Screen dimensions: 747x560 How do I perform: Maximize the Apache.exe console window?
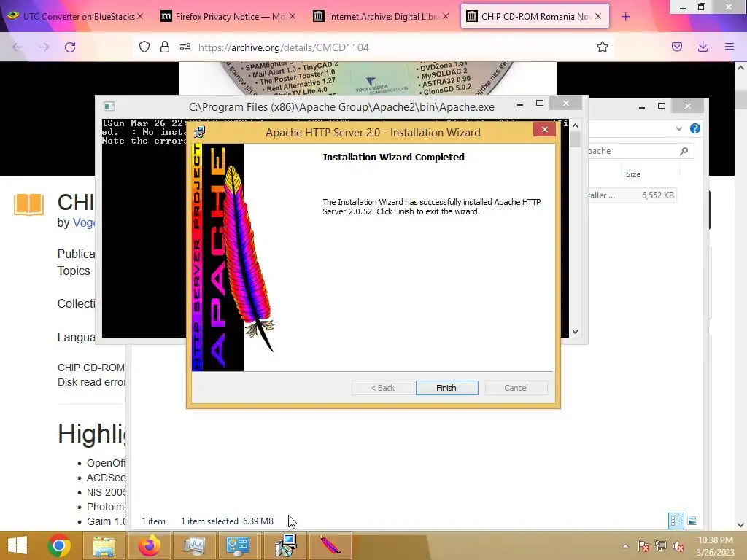(x=540, y=103)
